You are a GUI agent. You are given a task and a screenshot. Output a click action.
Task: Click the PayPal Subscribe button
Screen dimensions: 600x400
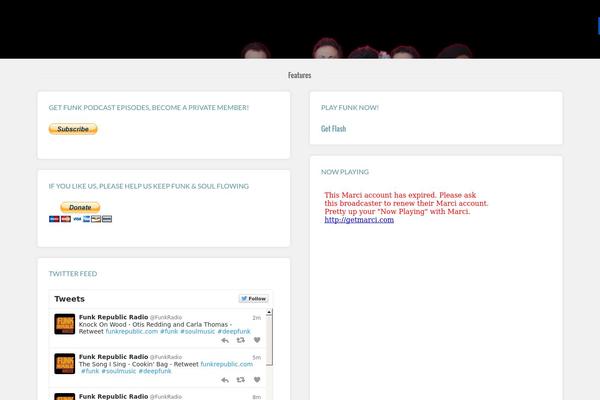[73, 129]
